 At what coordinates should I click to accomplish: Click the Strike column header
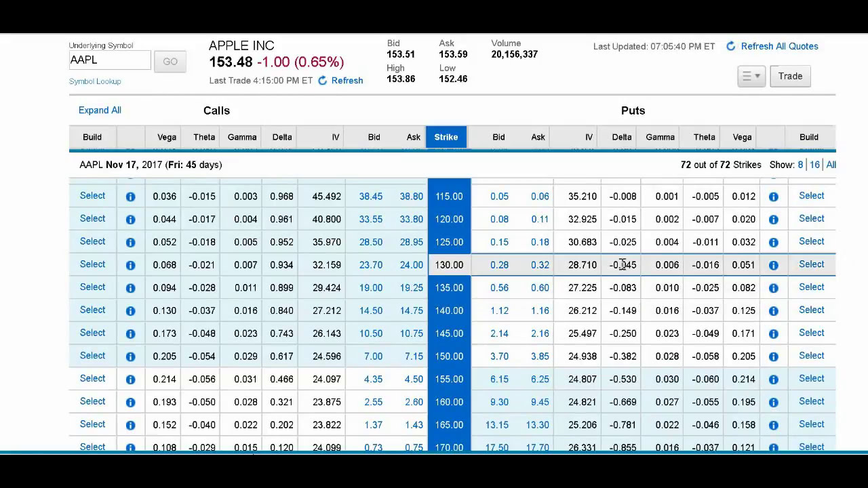click(446, 137)
